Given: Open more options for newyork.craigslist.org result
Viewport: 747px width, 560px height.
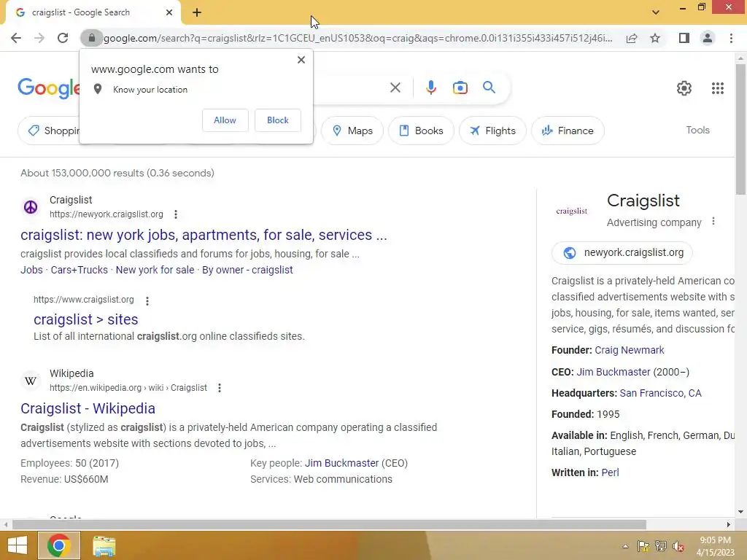Looking at the screenshot, I should click(176, 214).
